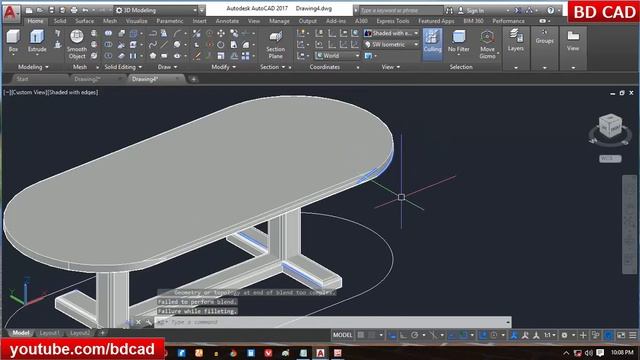The image size is (640, 360).
Task: Select the Move Gizmo tool
Action: click(x=487, y=44)
